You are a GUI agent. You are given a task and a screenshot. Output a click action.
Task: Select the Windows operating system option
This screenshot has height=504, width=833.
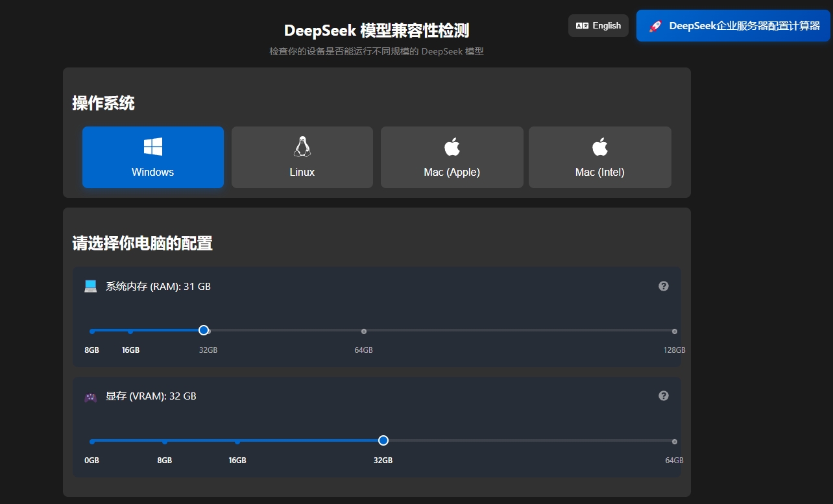coord(152,157)
